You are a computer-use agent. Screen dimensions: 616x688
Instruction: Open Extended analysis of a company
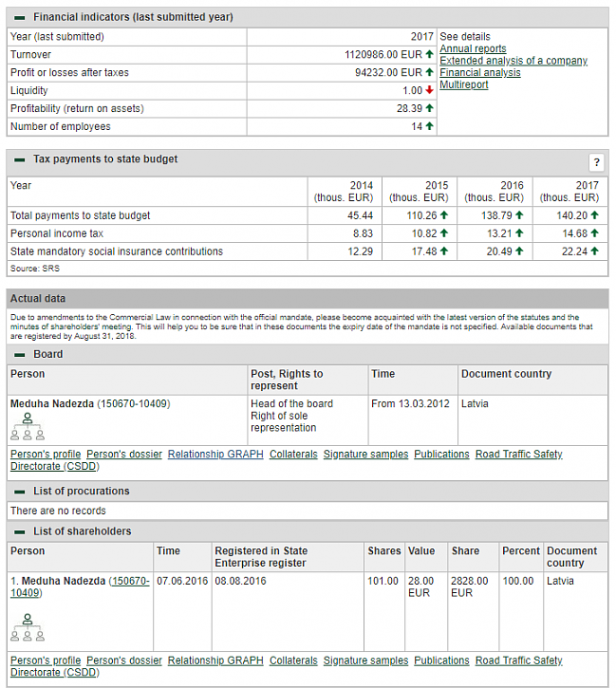(513, 61)
